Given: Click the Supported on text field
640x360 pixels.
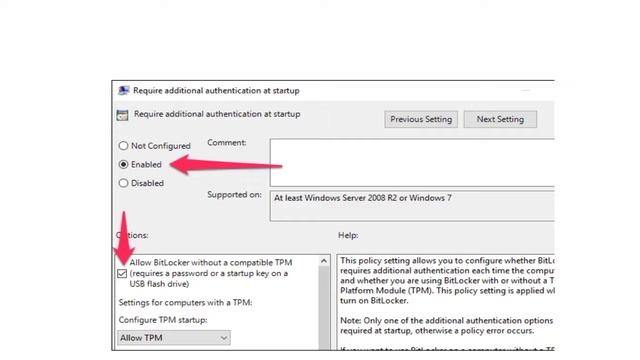Looking at the screenshot, I should point(412,206).
